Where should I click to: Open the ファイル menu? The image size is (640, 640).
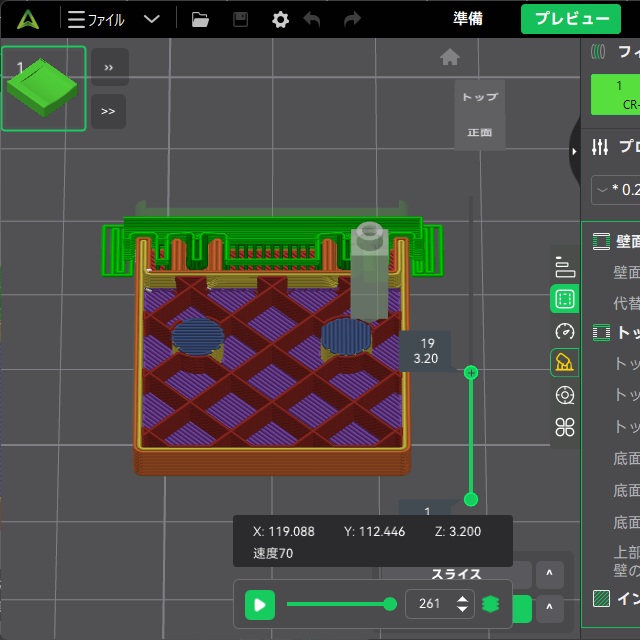pyautogui.click(x=97, y=19)
